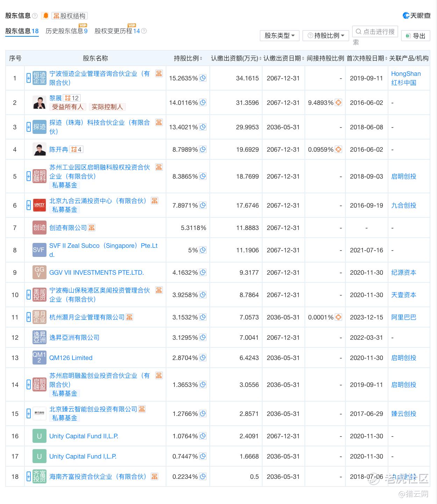Screen dimensions: 437x504
Task: Open the 持股比例 dropdown filter
Action: (326, 36)
